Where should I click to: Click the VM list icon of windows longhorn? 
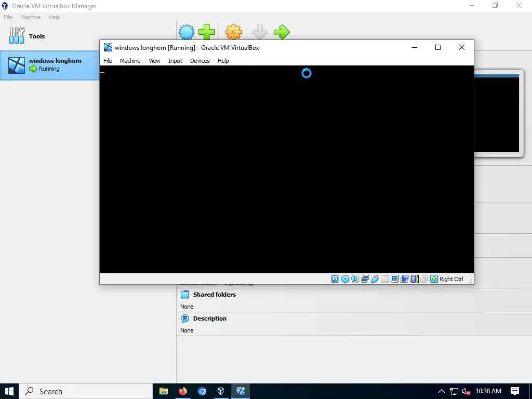(x=17, y=65)
